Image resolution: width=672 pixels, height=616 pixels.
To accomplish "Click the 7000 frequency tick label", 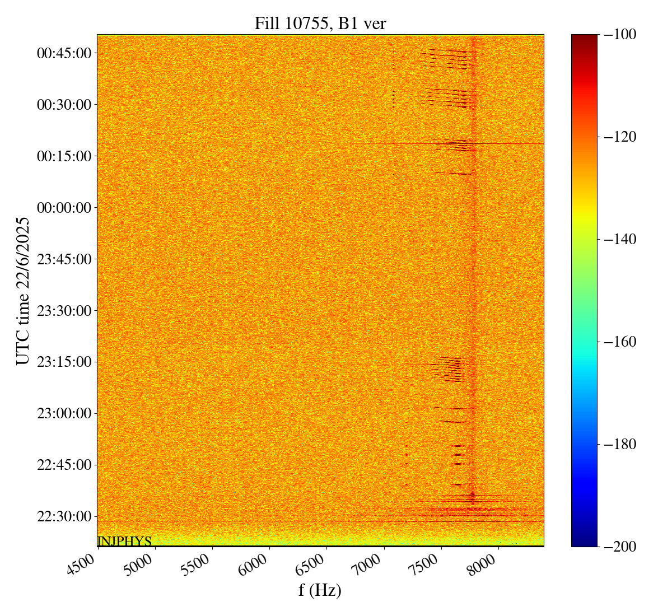I will (x=371, y=566).
